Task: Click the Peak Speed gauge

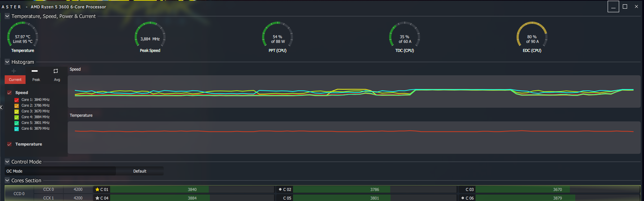Action: (150, 37)
